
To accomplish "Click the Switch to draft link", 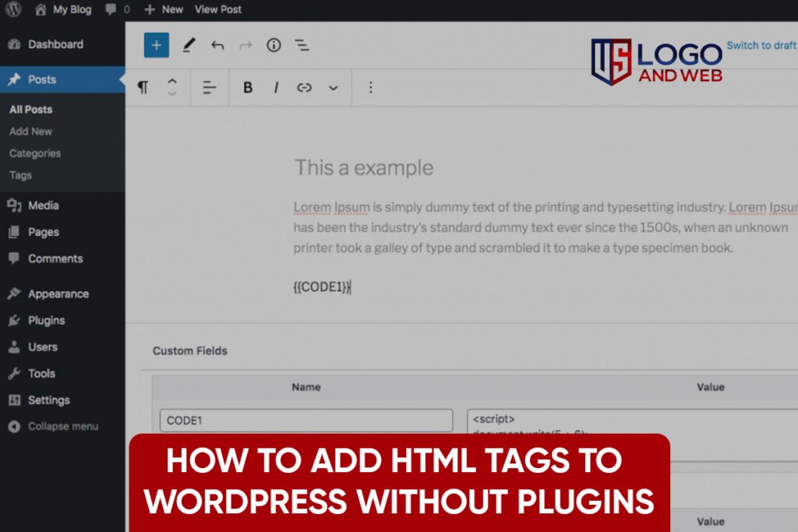I will pos(761,45).
